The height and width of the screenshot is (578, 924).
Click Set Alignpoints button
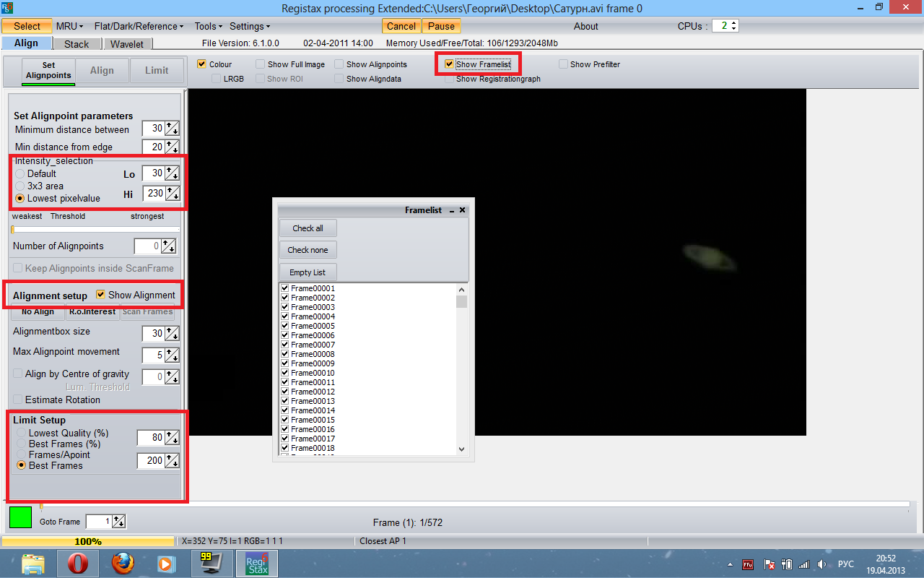click(x=48, y=70)
